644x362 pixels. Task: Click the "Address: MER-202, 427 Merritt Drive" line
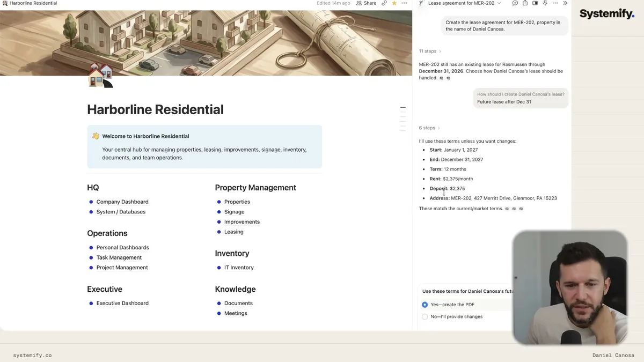pyautogui.click(x=493, y=198)
